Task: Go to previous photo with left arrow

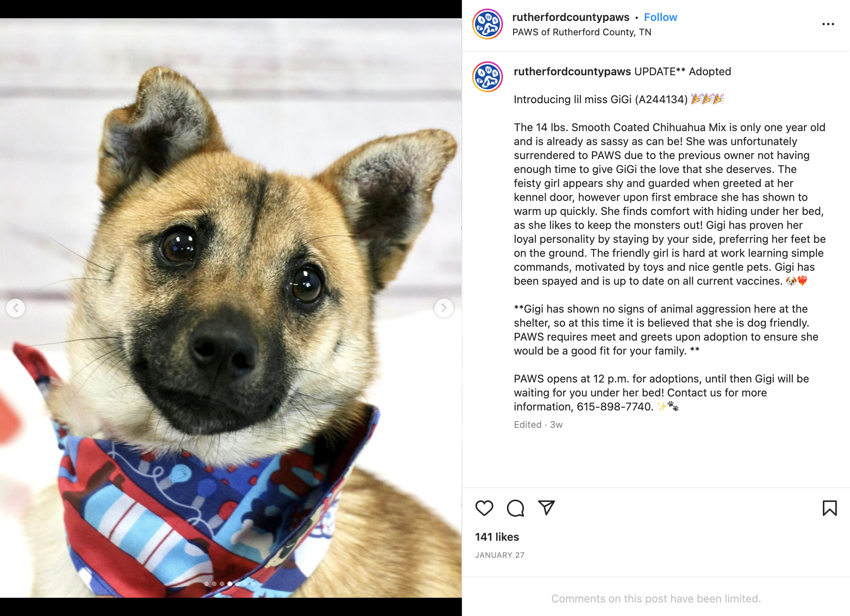Action: point(16,308)
